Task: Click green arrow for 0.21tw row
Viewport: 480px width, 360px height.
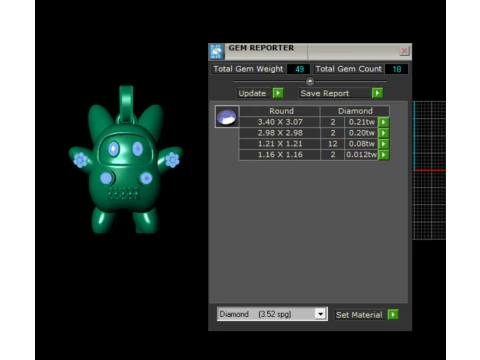Action: pyautogui.click(x=384, y=122)
